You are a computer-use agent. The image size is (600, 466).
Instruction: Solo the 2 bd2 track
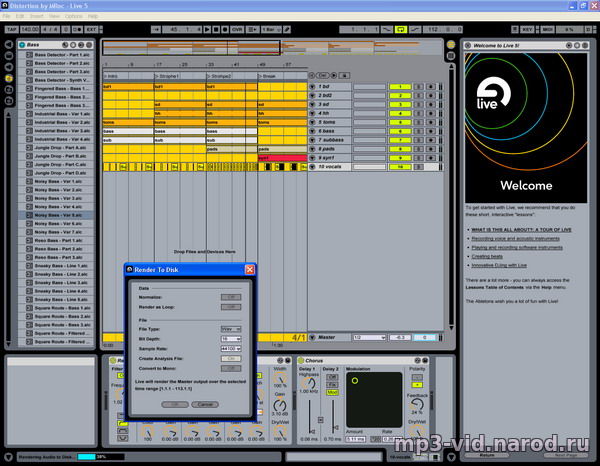point(419,96)
